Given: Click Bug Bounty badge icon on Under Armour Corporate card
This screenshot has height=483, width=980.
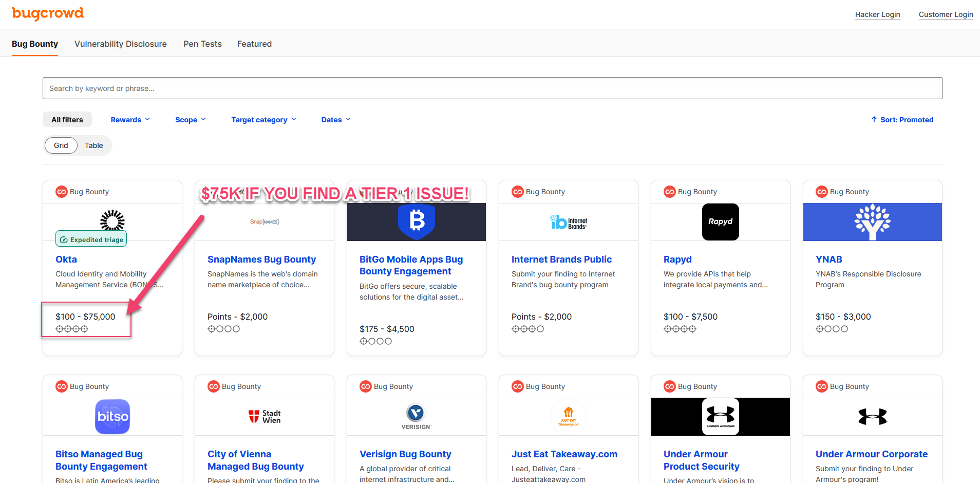Looking at the screenshot, I should point(822,386).
